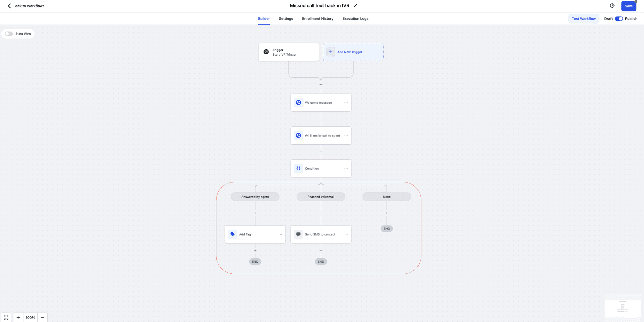Open the #4 Transfer call to agent step
This screenshot has width=644, height=322.
(321, 136)
